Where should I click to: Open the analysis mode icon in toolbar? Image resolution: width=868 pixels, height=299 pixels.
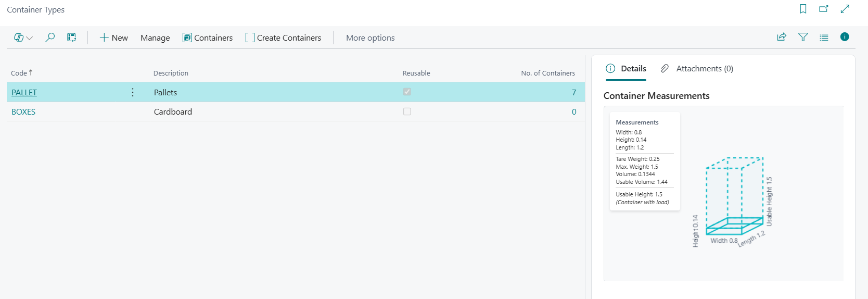click(x=72, y=38)
